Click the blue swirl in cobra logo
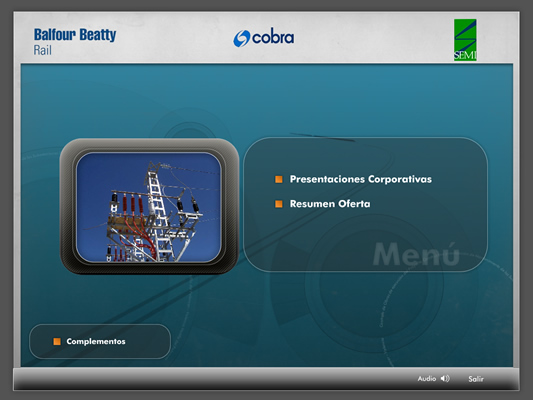The height and width of the screenshot is (400, 533). [241, 38]
